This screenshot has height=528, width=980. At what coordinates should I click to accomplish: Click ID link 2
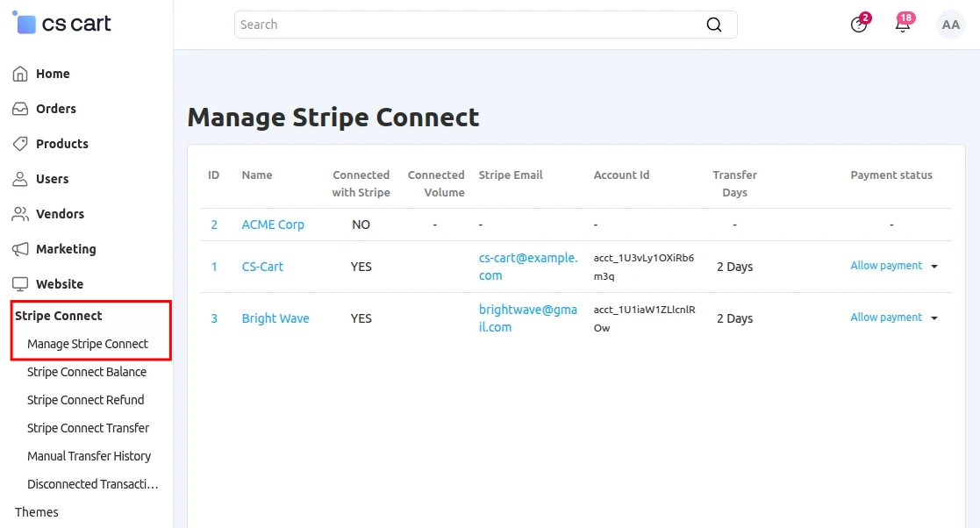(x=214, y=225)
